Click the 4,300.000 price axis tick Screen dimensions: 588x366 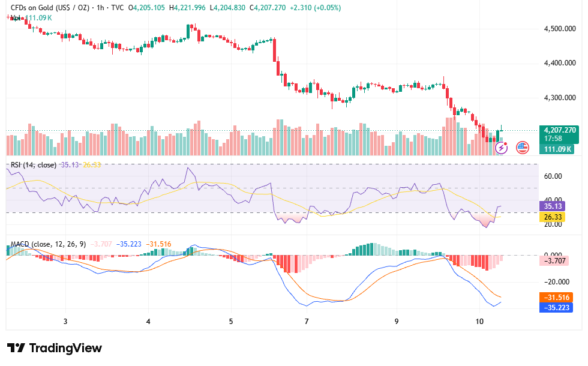tap(559, 98)
